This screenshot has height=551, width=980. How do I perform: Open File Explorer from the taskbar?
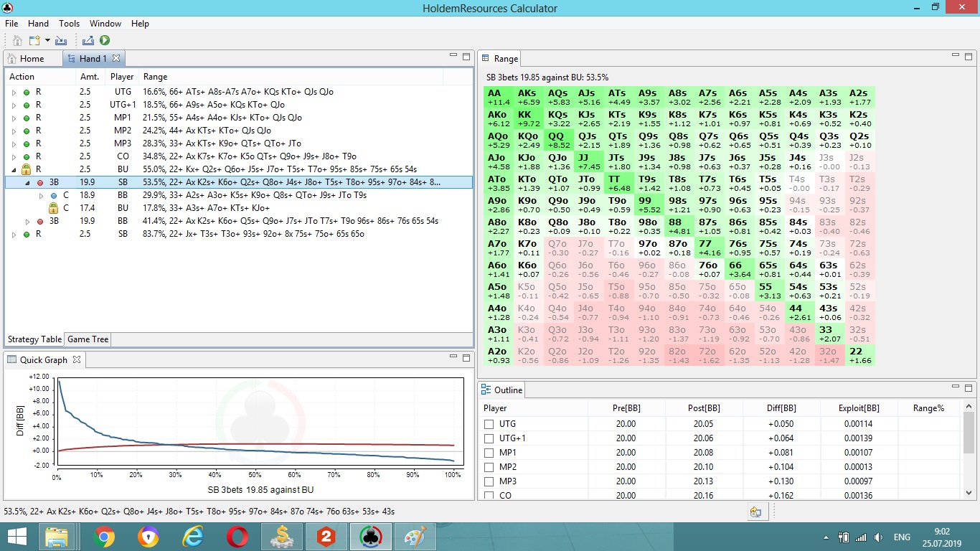pos(57,537)
